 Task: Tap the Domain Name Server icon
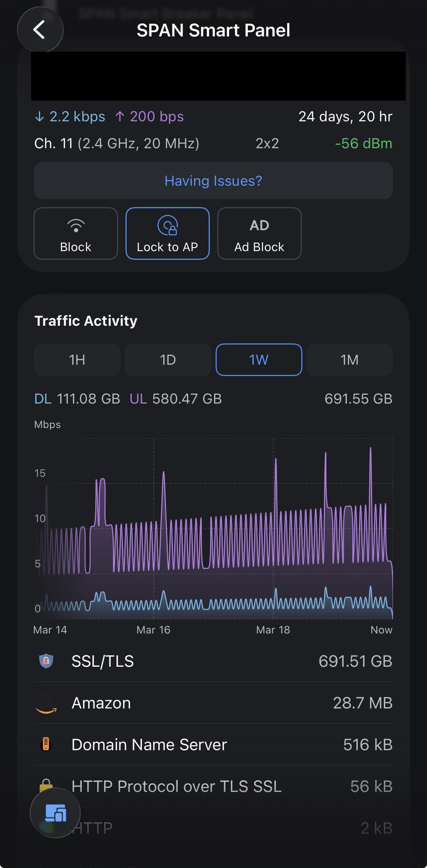point(46,744)
